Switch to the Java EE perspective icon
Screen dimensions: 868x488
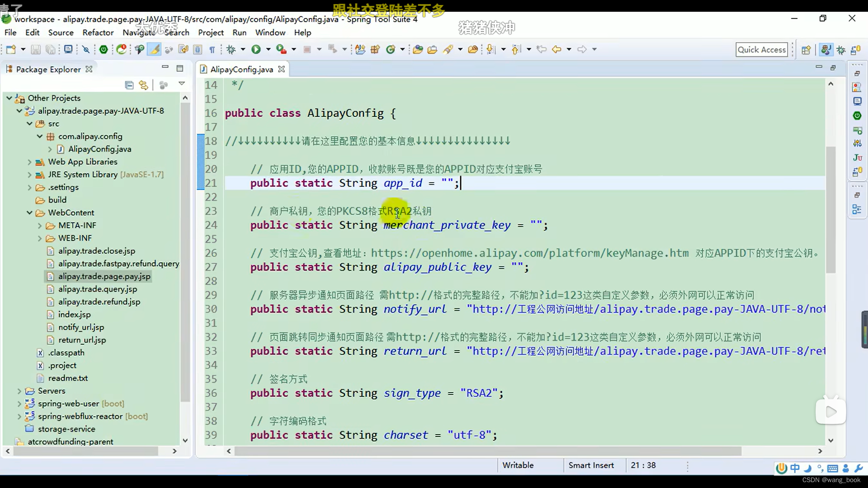point(826,50)
